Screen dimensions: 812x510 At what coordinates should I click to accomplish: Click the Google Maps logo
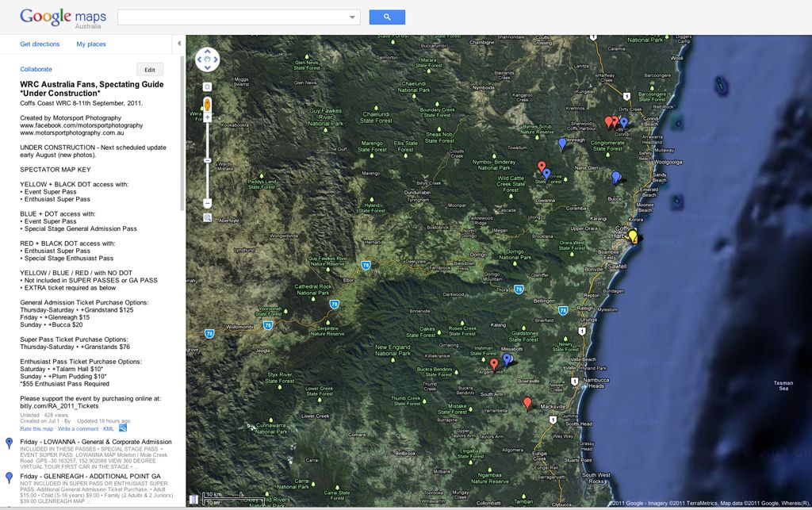tap(63, 18)
